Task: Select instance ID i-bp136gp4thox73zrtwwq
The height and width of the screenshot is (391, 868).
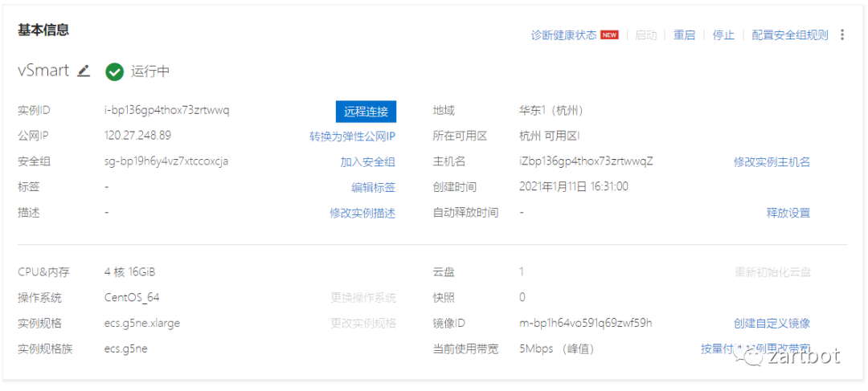Action: click(x=166, y=111)
